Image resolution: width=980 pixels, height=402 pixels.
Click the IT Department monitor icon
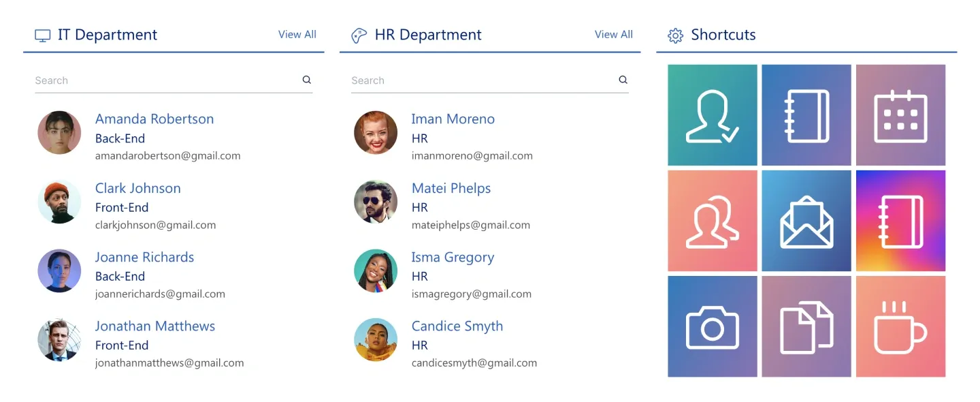[x=43, y=35]
